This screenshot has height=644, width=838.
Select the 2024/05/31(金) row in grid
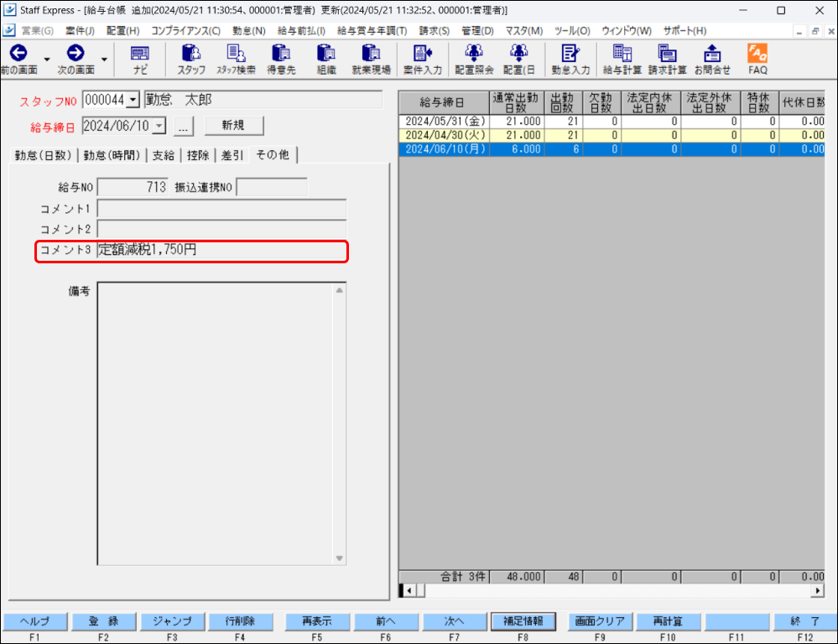click(612, 122)
